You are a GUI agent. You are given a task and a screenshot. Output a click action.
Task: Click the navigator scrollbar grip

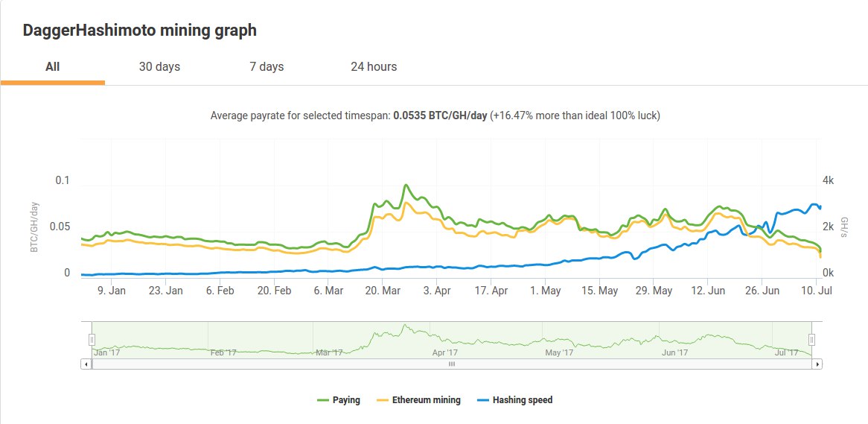(452, 364)
